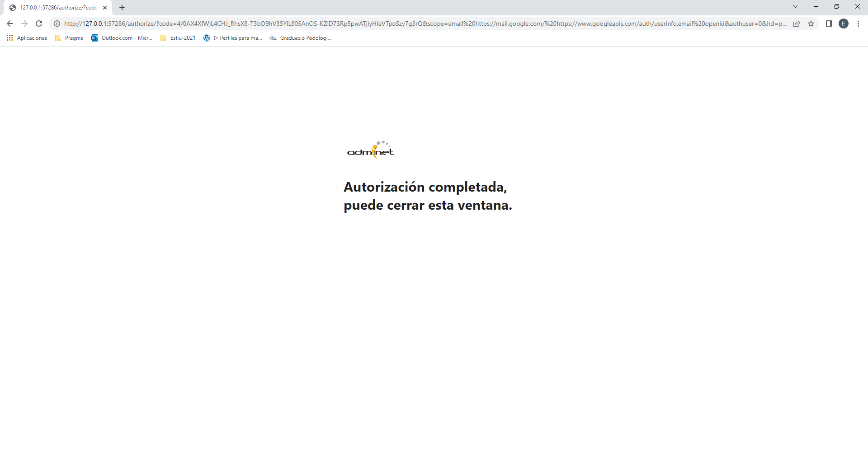Click the address bar URL field

(425, 23)
